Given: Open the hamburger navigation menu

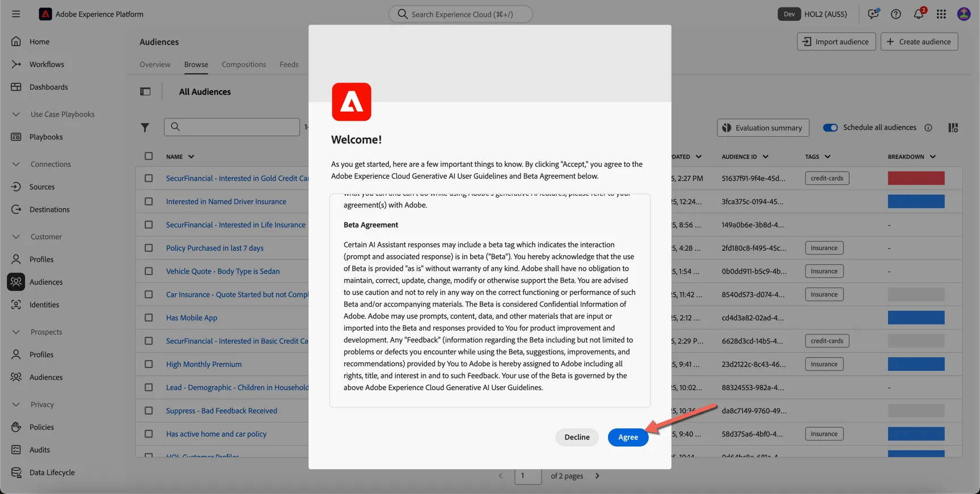Looking at the screenshot, I should coord(16,14).
